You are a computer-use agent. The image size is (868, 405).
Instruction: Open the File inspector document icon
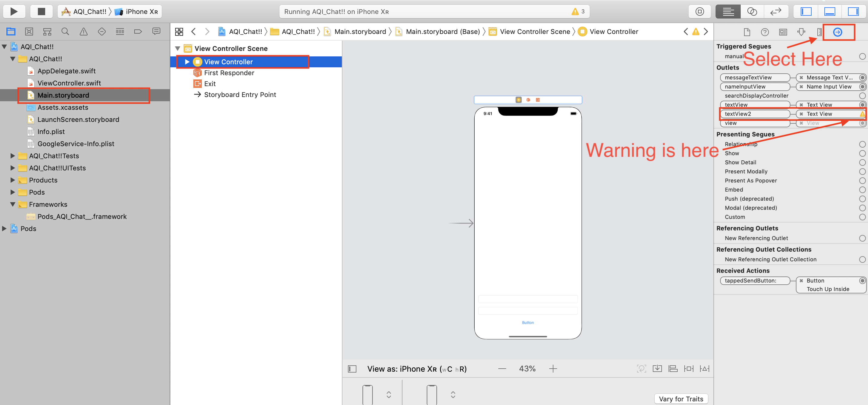(747, 32)
